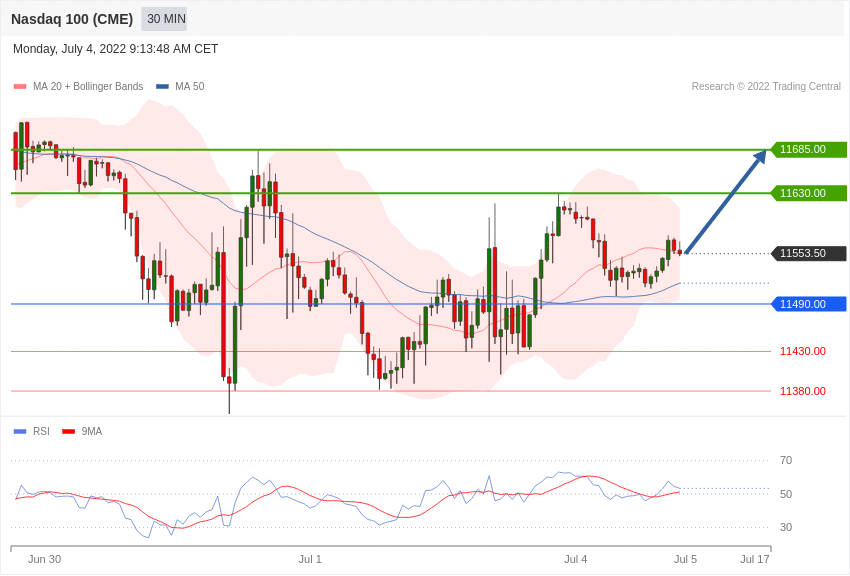Click the MA 50 legend label
Image resolution: width=850 pixels, height=576 pixels.
click(190, 87)
